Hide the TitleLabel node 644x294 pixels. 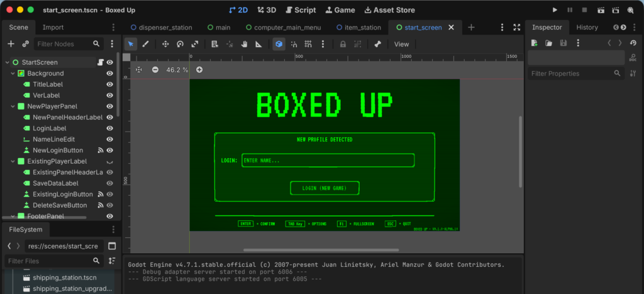coord(109,84)
